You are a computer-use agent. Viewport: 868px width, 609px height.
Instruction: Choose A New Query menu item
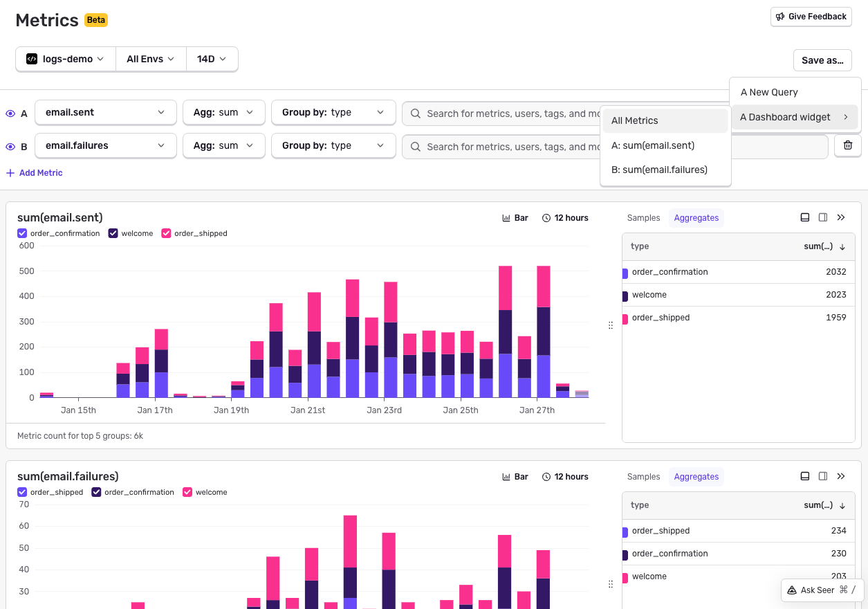(x=794, y=92)
